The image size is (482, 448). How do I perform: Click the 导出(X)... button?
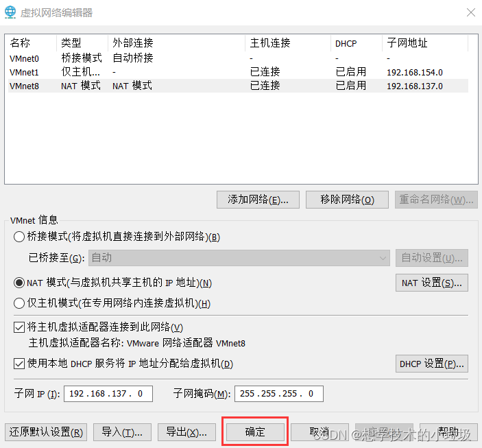tap(186, 432)
